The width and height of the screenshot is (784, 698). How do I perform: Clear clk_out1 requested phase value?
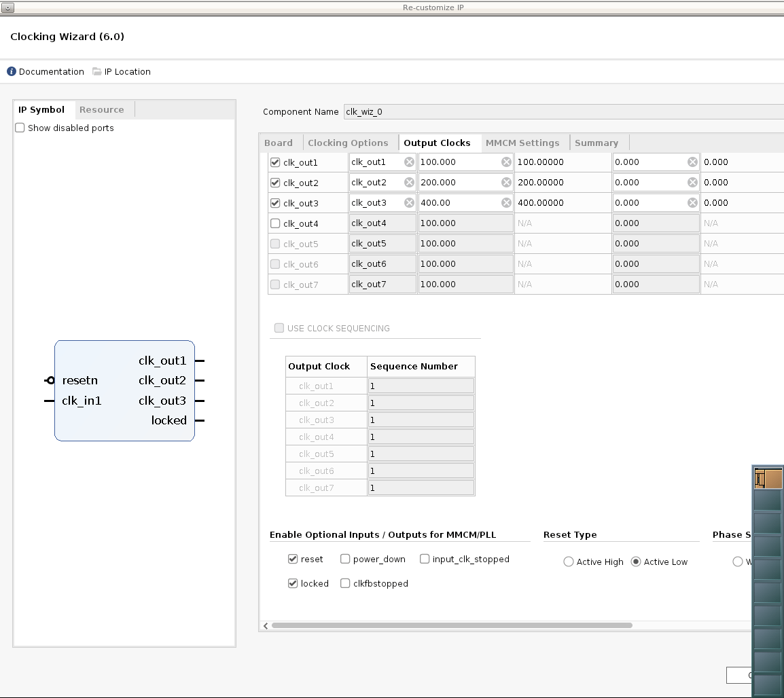tap(692, 162)
